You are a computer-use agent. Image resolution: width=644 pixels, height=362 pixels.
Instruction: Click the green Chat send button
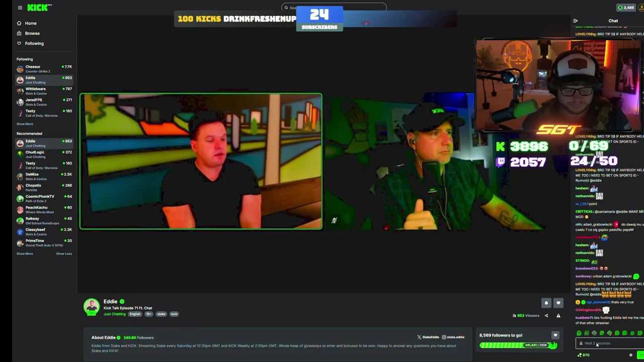pyautogui.click(x=640, y=355)
